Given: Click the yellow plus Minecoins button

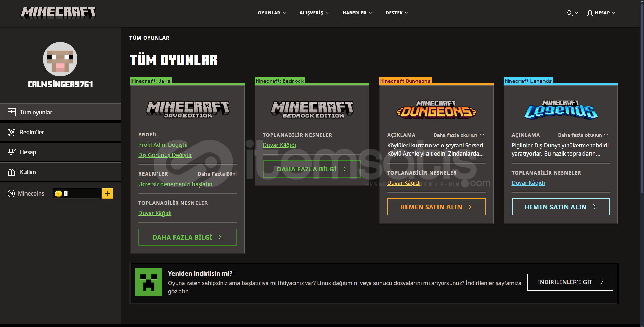Looking at the screenshot, I should (107, 193).
